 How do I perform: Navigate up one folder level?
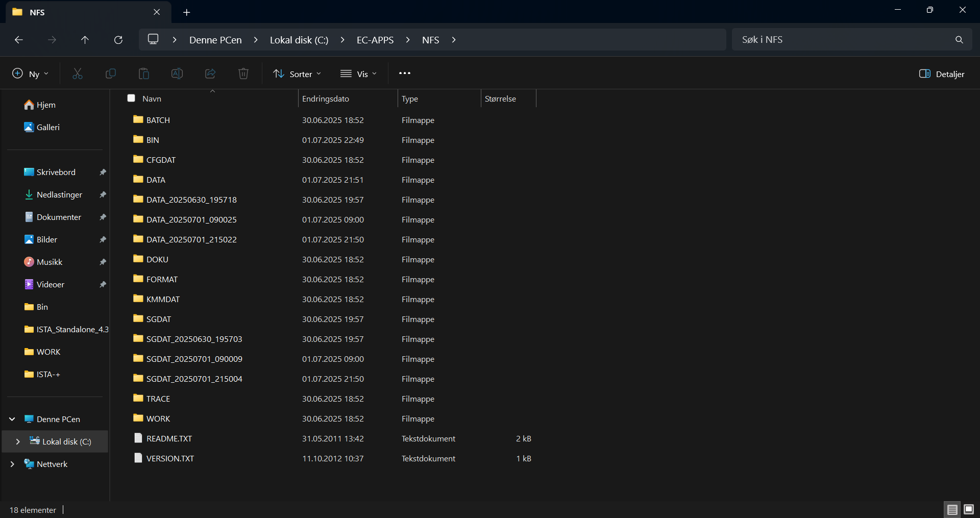[85, 40]
